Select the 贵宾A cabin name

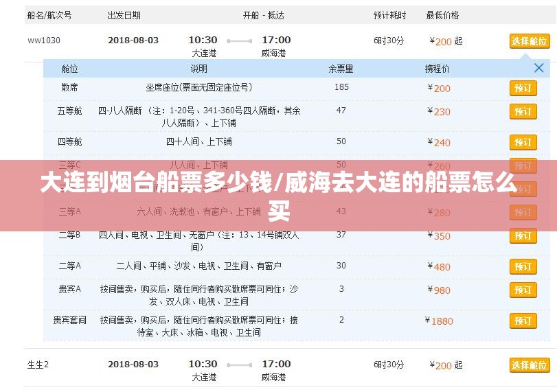69,289
